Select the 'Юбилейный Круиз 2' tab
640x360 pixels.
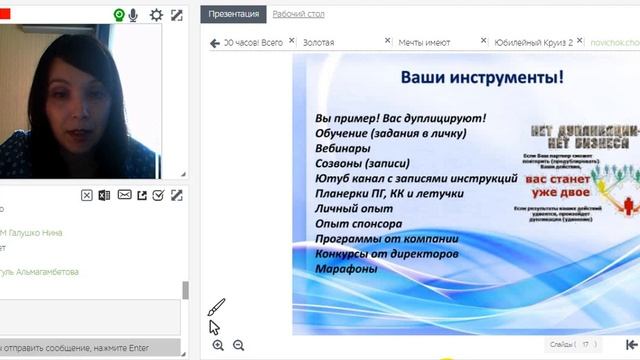tap(533, 42)
